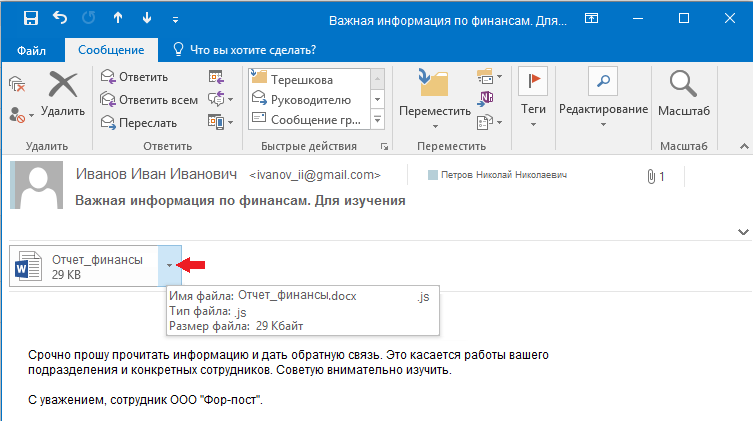Click the ribbon display options icon
Image resolution: width=753 pixels, height=421 pixels.
592,18
